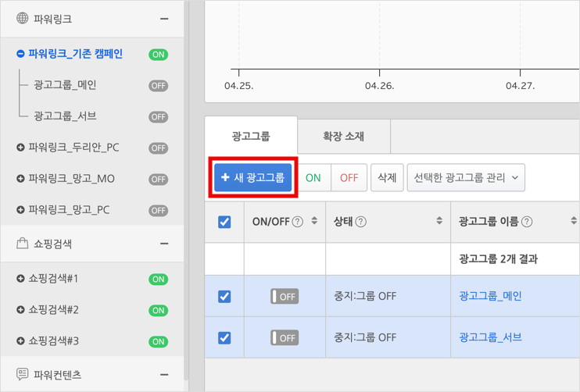The height and width of the screenshot is (392, 580).
Task: Click the globe icon beside 파워링크
Action: tap(22, 18)
